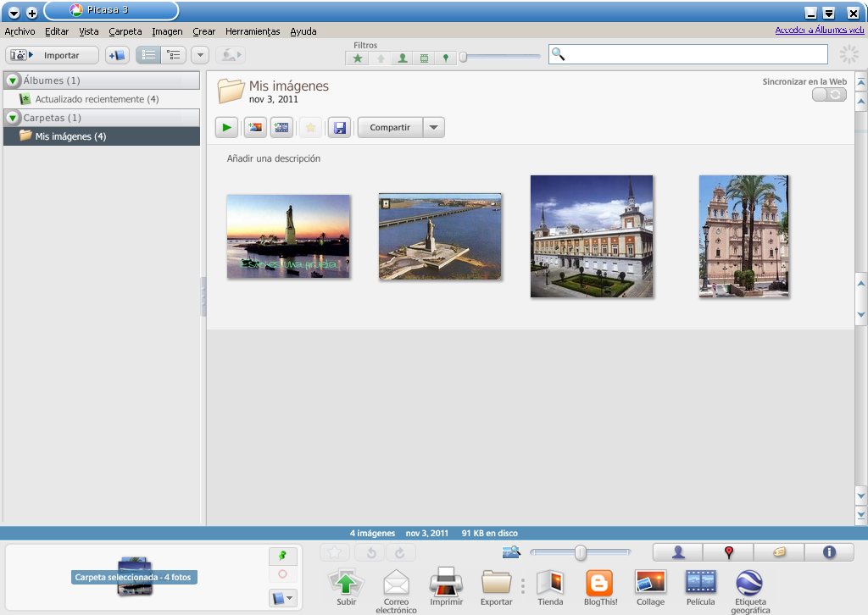Collapse the Carpetas section
This screenshot has width=868, height=615.
(x=11, y=118)
